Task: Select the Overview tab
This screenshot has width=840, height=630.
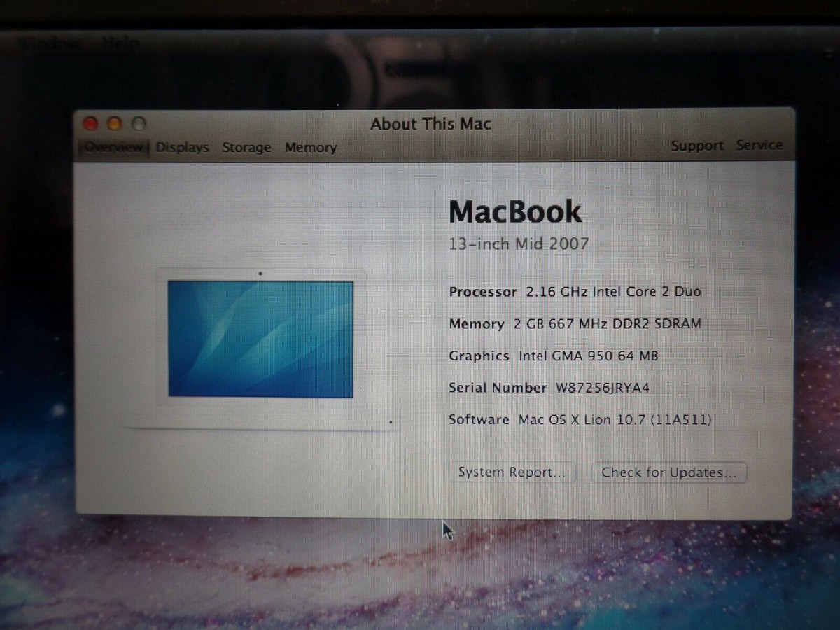Action: click(114, 148)
